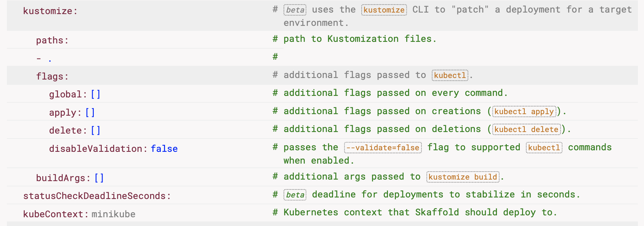Image resolution: width=644 pixels, height=226 pixels.
Task: Click 'Kubernetes context that Skaffold should deploy to.'
Action: (420, 212)
